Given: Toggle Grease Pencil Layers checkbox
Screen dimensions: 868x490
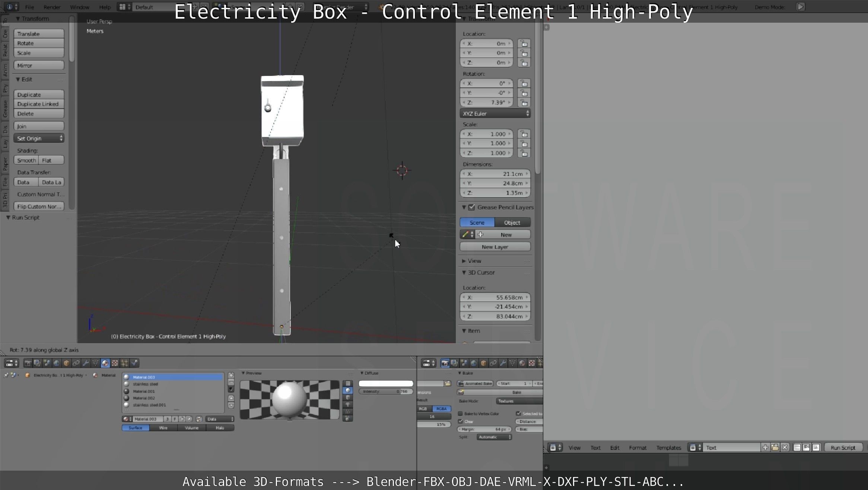Looking at the screenshot, I should point(471,207).
